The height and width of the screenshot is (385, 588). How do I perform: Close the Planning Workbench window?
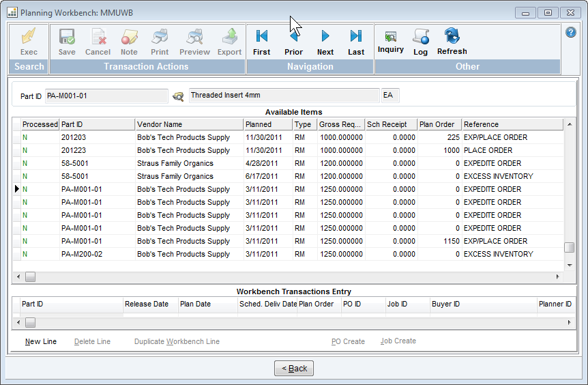pyautogui.click(x=570, y=13)
